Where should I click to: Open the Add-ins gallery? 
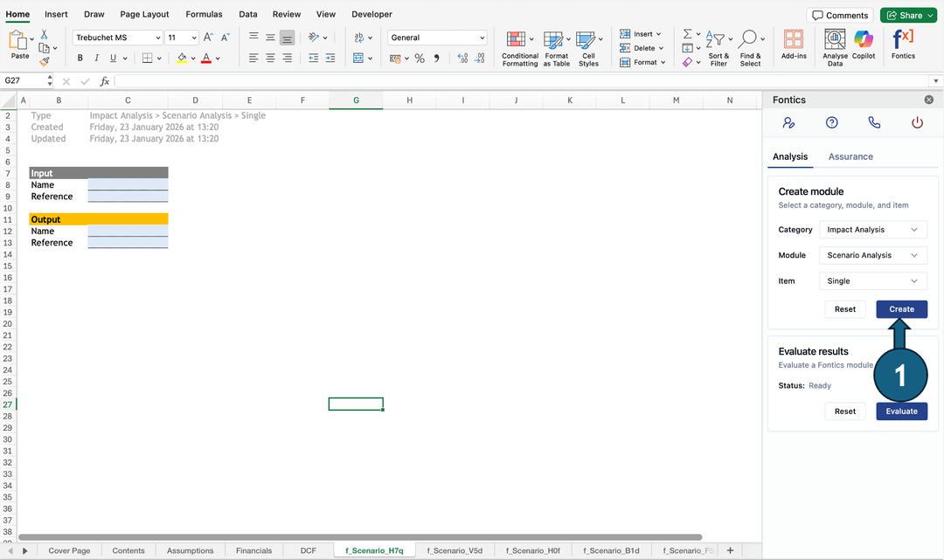[x=793, y=45]
